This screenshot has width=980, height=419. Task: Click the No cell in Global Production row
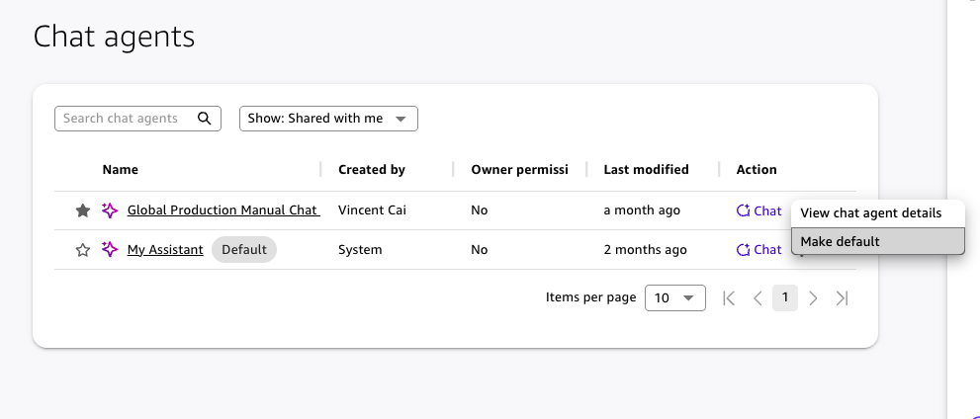tap(480, 210)
